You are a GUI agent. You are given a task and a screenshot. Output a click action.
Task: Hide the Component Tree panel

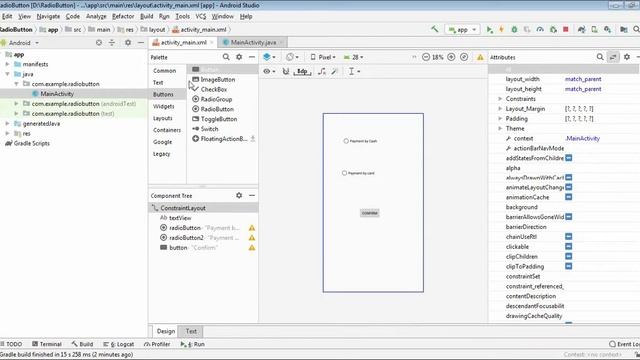coord(252,196)
